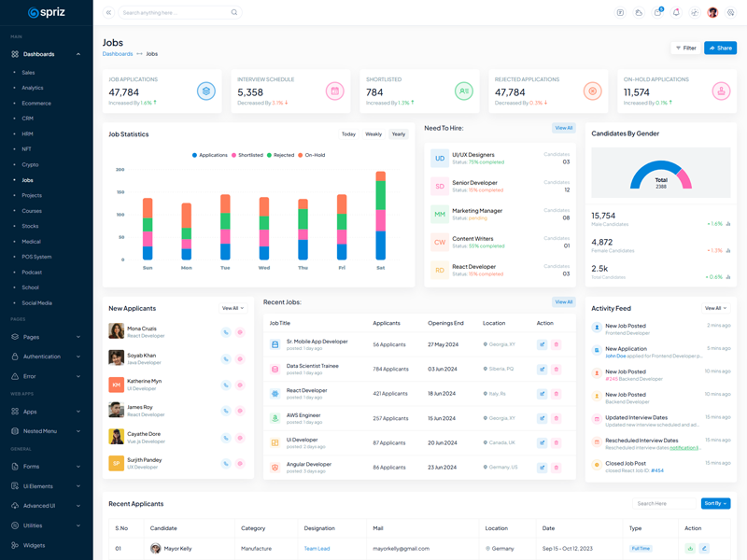This screenshot has height=560, width=747.
Task: Switch Job Statistics to Weekly
Action: click(x=373, y=134)
